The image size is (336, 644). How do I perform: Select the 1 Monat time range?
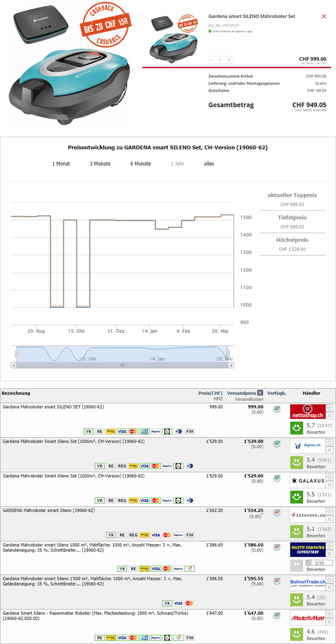click(x=61, y=164)
